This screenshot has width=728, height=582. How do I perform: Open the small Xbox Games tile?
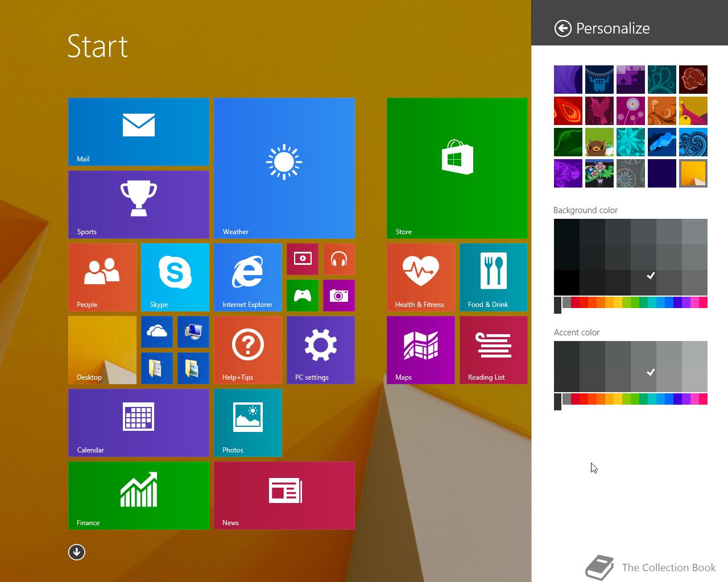(x=303, y=296)
